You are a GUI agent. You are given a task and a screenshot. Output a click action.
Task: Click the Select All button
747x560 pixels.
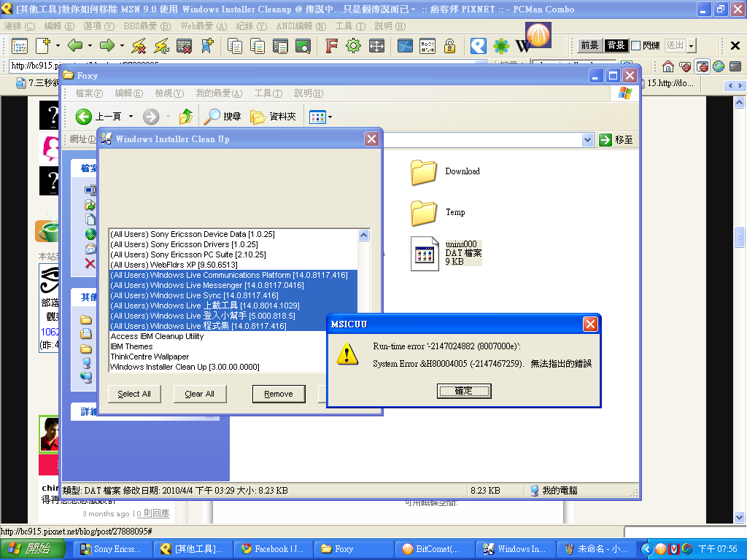point(134,394)
